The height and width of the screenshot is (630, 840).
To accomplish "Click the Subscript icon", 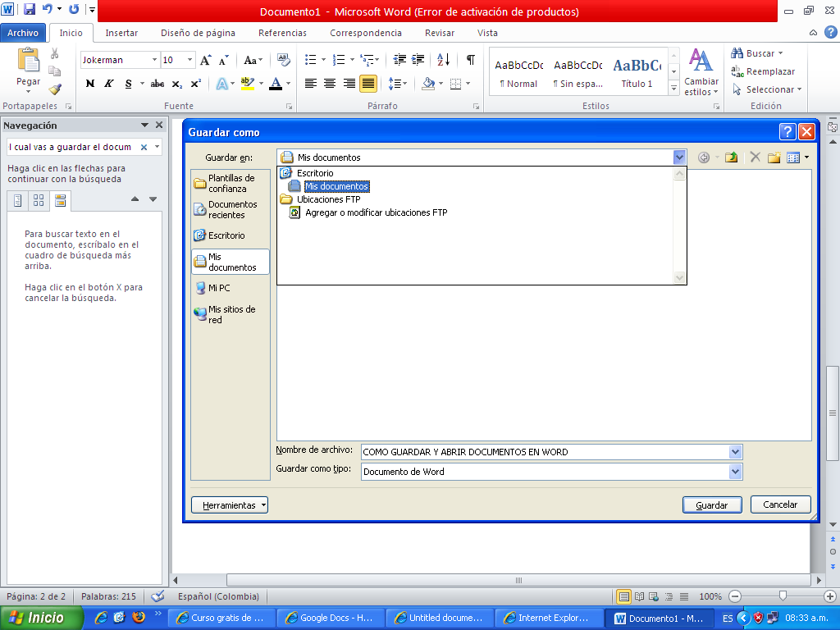I will (x=177, y=84).
